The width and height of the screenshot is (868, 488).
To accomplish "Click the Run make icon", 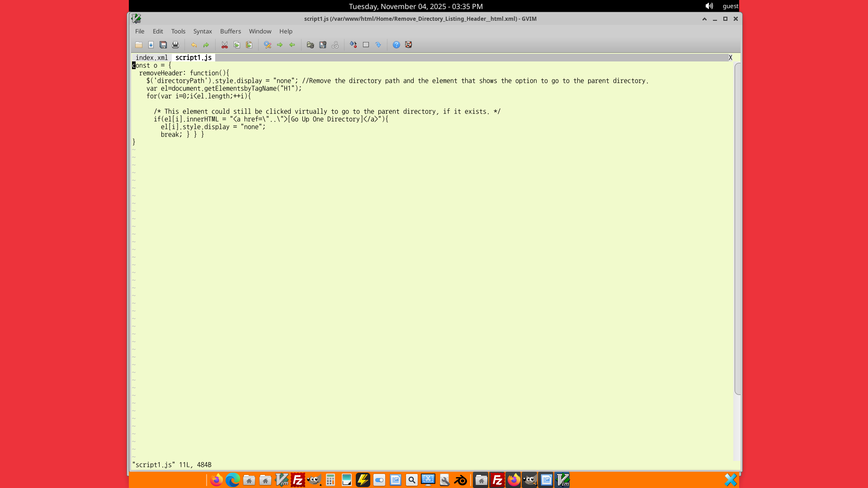I will pyautogui.click(x=354, y=45).
